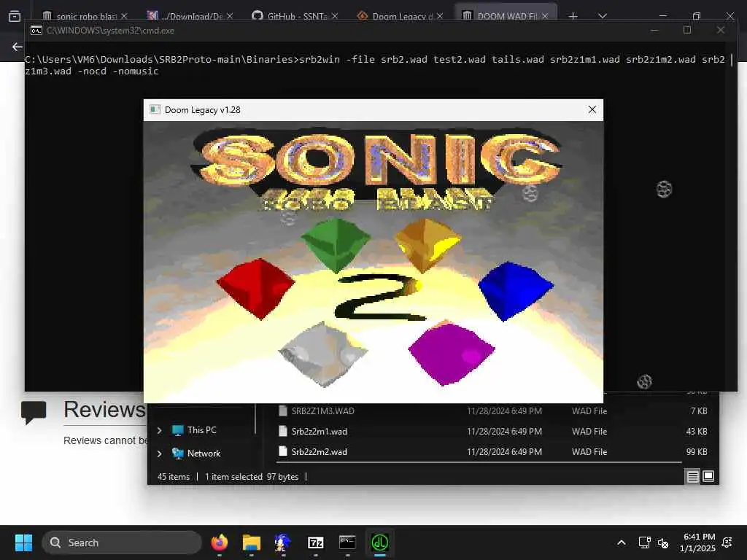Image resolution: width=747 pixels, height=560 pixels.
Task: Close the 'sonic robo blast' browser tab
Action: point(124,16)
